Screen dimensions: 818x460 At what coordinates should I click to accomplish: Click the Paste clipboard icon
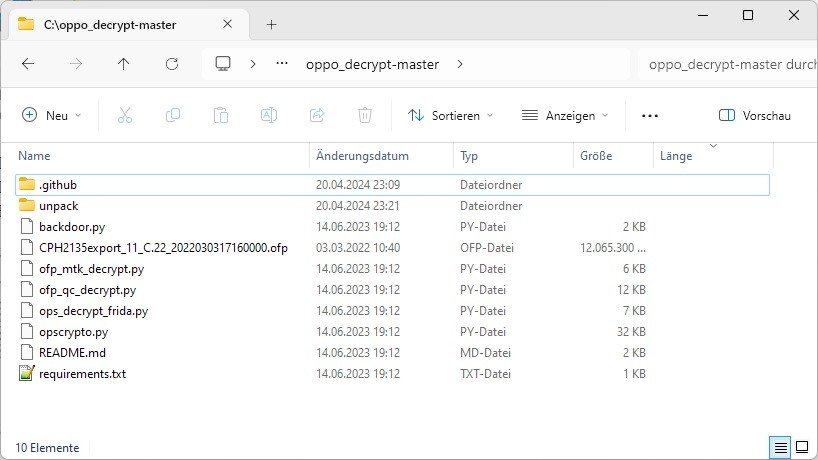click(x=221, y=115)
